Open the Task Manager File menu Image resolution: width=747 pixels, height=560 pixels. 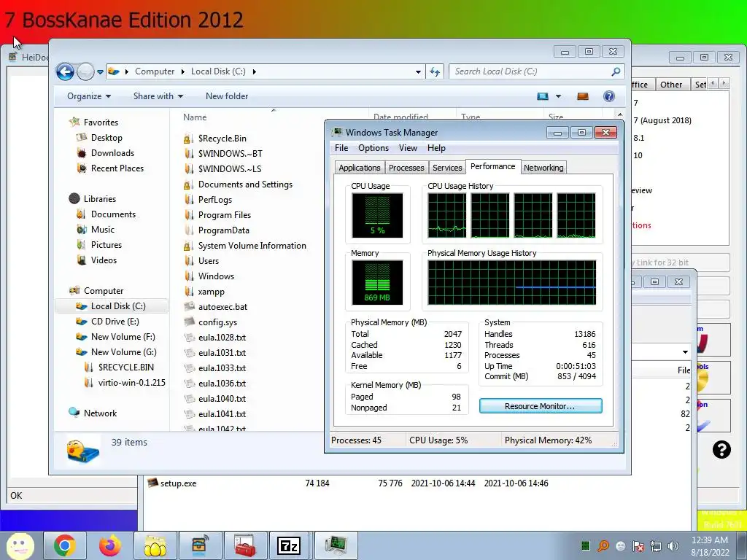(341, 148)
